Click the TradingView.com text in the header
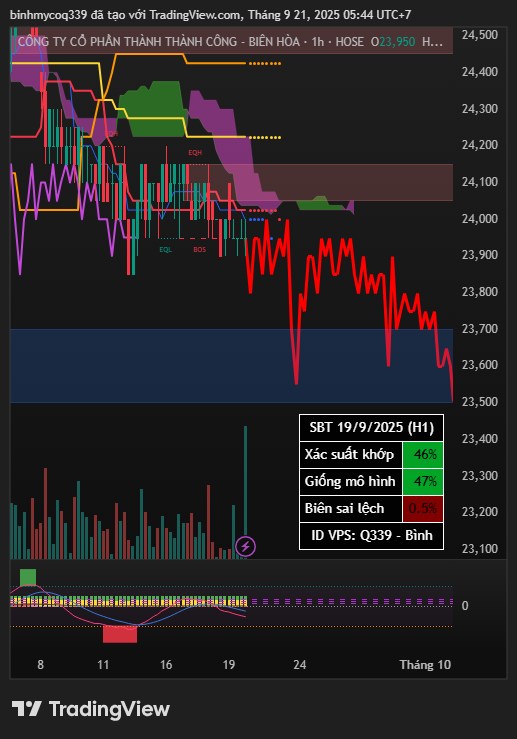Screen dimensions: 517x739 click(x=195, y=15)
